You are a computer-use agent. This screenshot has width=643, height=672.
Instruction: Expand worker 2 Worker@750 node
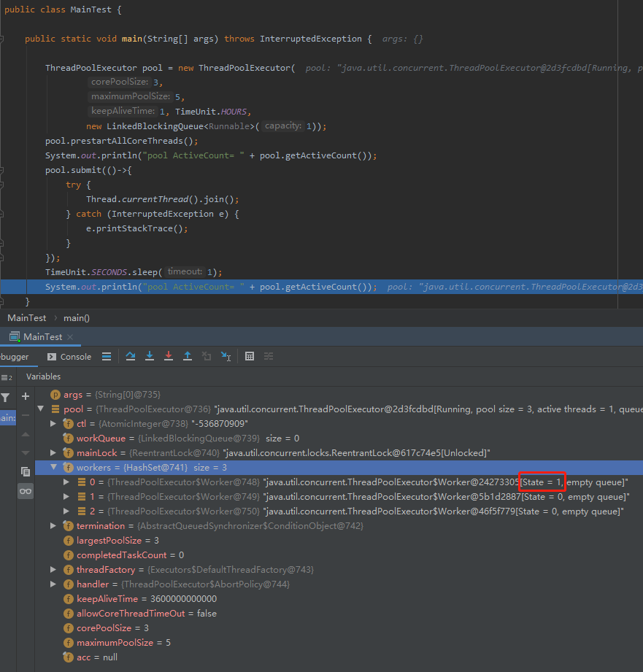66,511
